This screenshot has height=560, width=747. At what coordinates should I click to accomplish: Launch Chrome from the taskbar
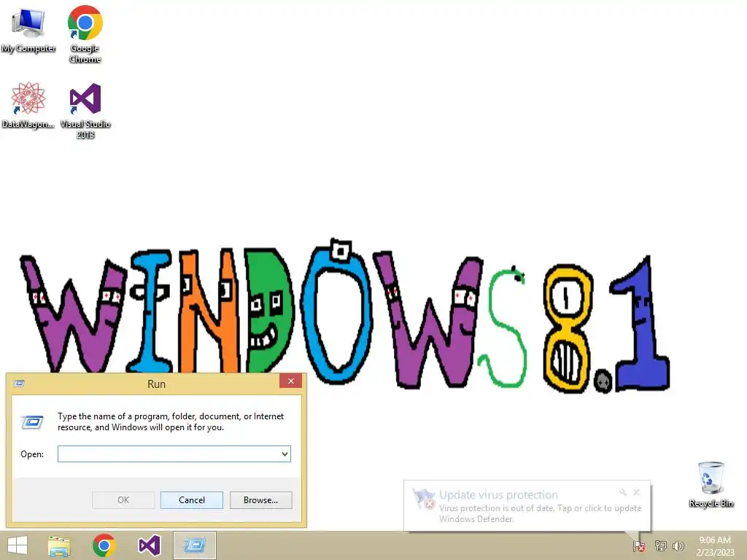click(x=104, y=545)
